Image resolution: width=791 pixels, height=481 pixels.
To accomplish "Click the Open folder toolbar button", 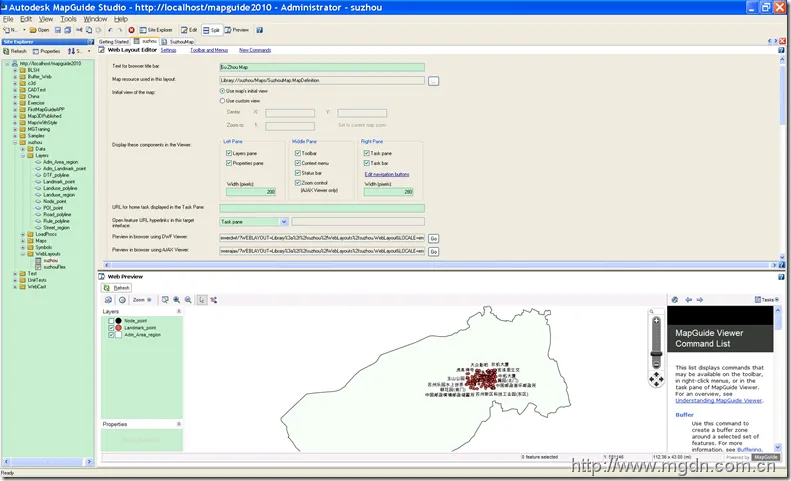I will [x=39, y=30].
